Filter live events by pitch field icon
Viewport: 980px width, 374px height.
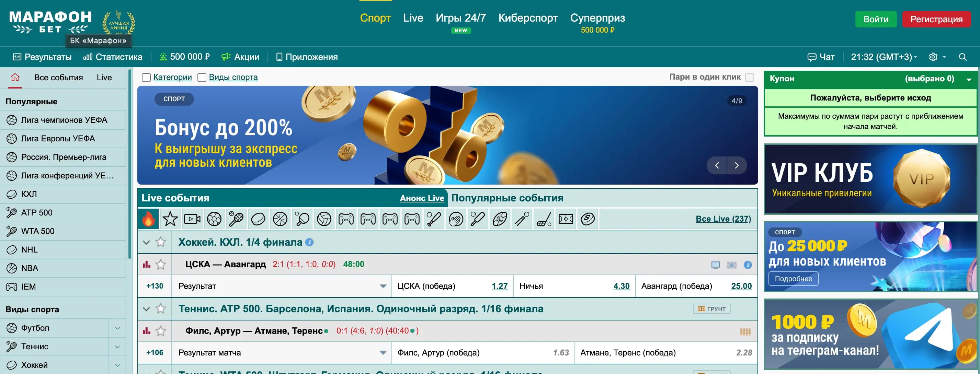coord(566,219)
